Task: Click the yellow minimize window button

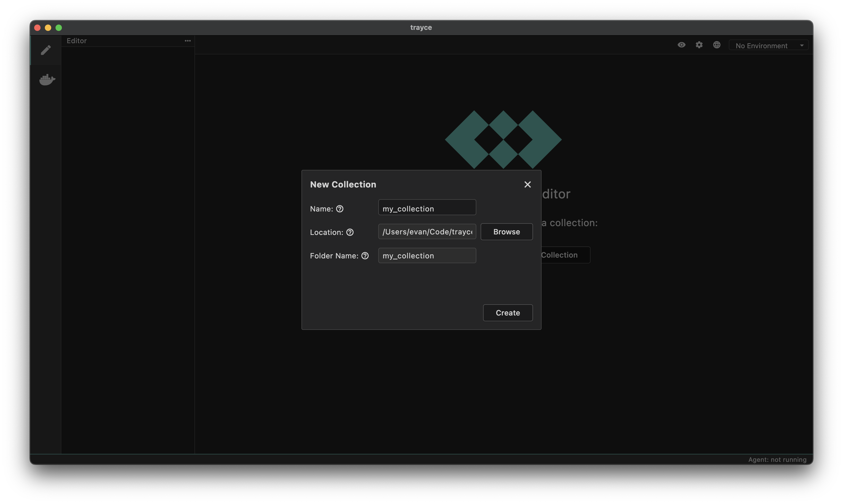Action: coord(48,28)
